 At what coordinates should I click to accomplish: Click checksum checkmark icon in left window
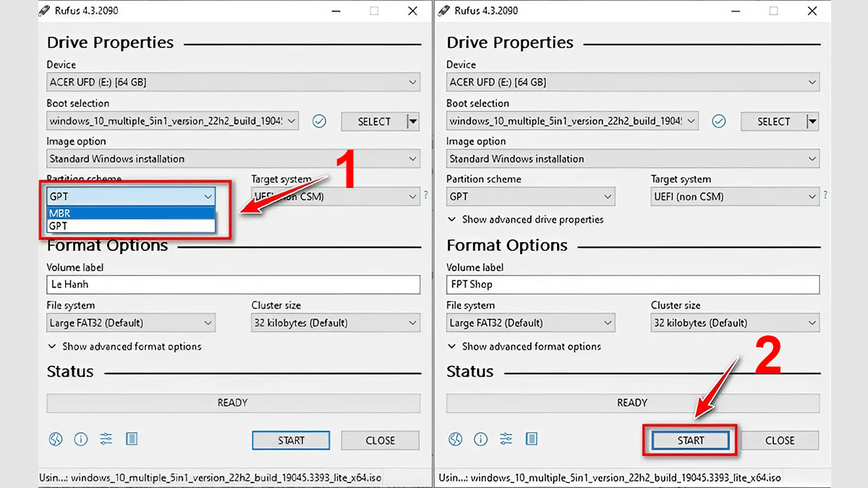pos(319,121)
